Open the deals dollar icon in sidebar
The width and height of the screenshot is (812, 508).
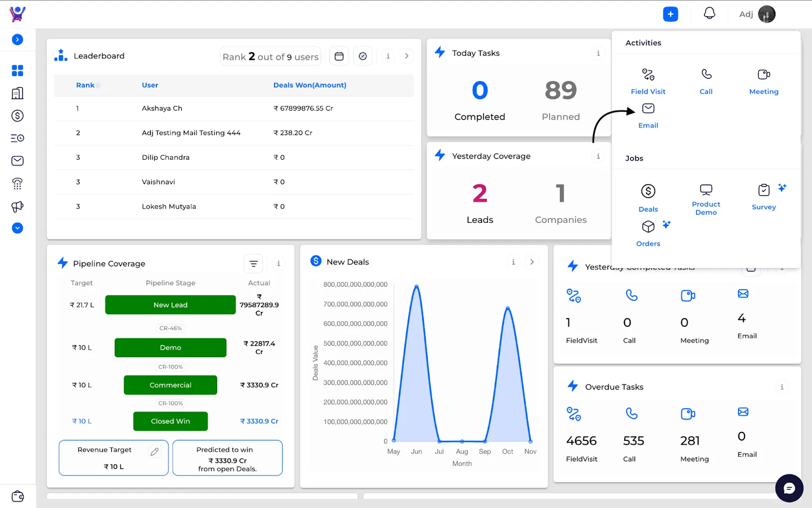(x=17, y=116)
